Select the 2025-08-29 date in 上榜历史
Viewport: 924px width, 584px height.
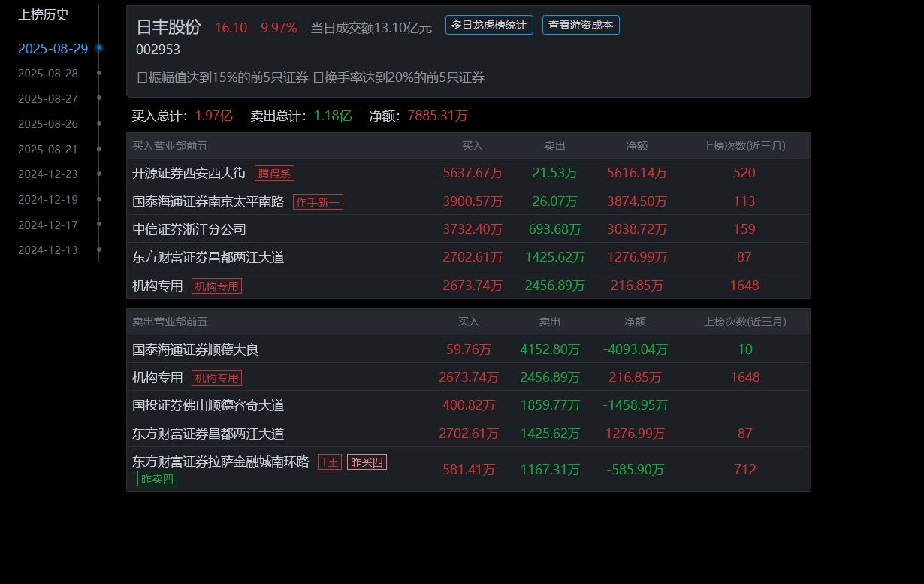[53, 49]
